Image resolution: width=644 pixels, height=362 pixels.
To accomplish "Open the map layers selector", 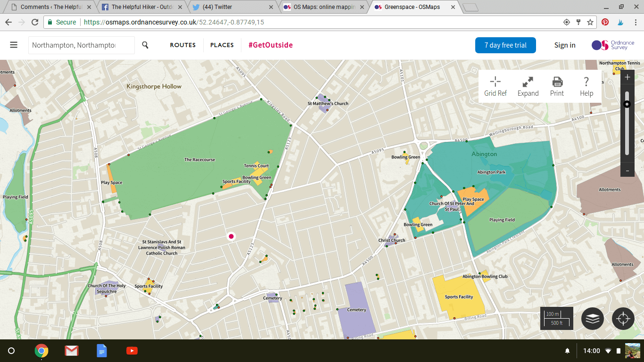I will [x=593, y=318].
